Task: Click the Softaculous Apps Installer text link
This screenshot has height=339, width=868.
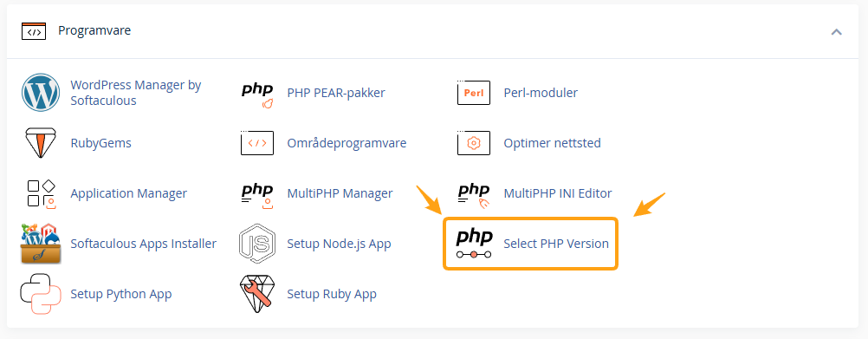Action: point(144,244)
